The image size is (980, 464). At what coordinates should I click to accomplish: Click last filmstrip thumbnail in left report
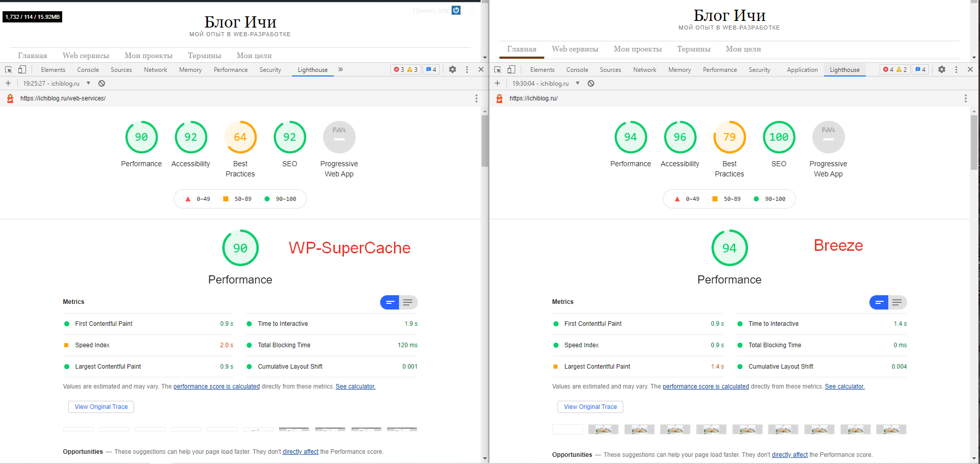[402, 429]
